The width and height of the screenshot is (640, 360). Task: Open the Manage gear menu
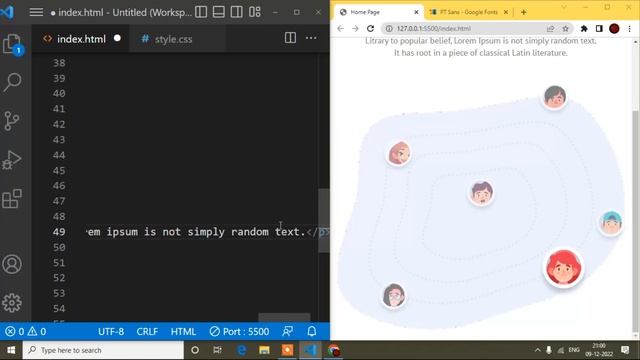[x=12, y=302]
